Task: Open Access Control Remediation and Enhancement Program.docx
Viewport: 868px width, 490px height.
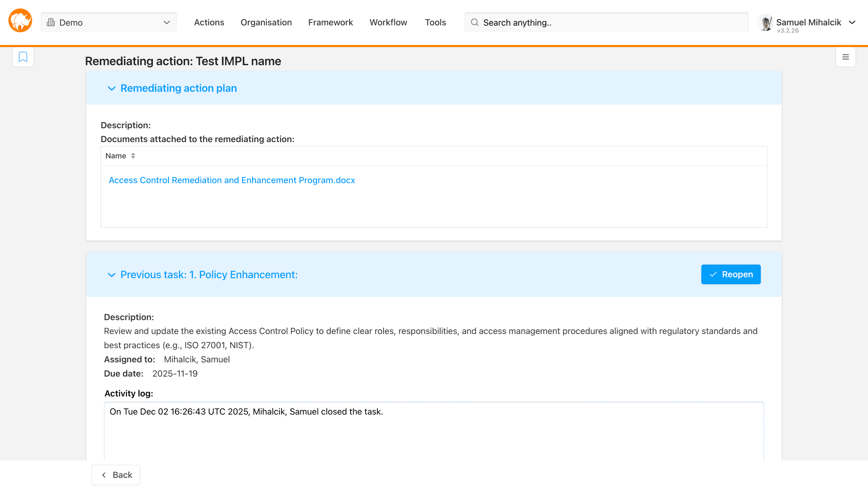Action: tap(232, 180)
